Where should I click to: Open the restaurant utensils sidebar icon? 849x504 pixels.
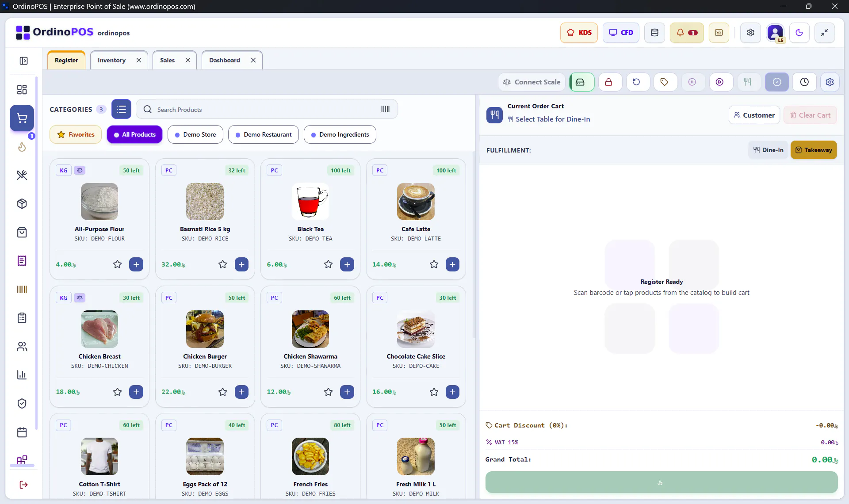[22, 175]
